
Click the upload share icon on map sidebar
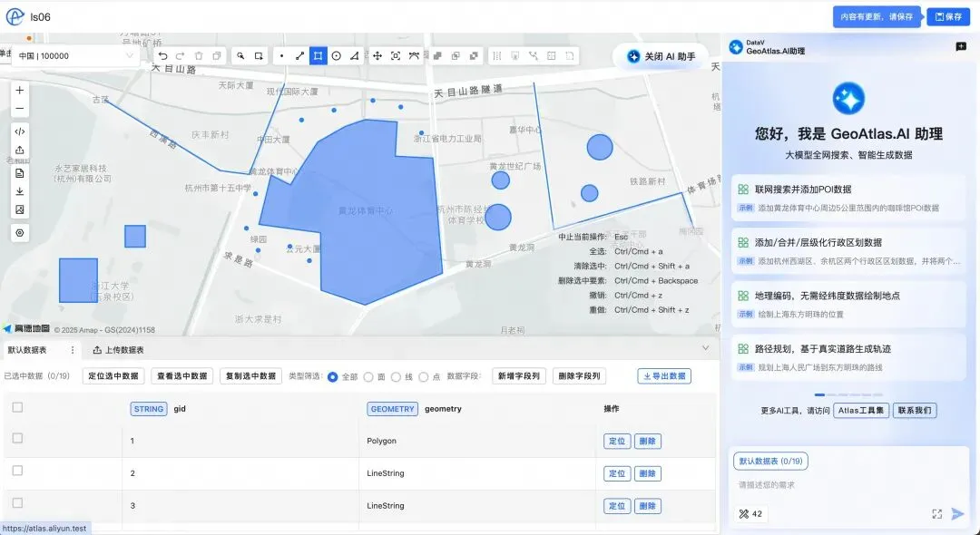pyautogui.click(x=20, y=151)
